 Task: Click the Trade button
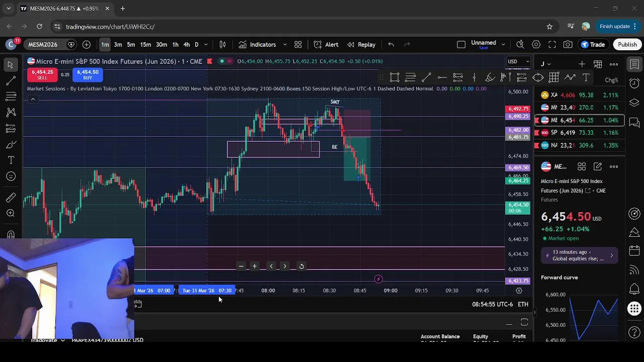tap(593, 44)
